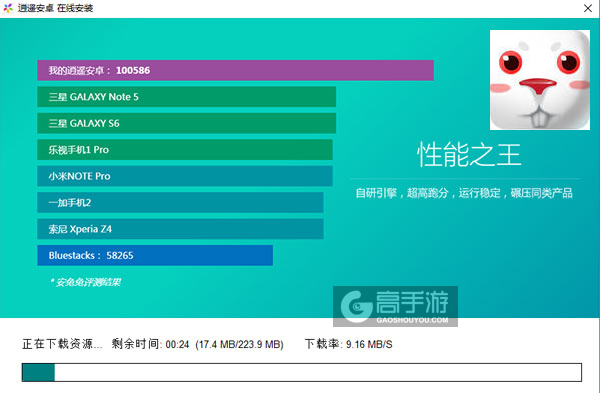600x393 pixels.
Task: Click the 自研引擎 description line
Action: [464, 193]
